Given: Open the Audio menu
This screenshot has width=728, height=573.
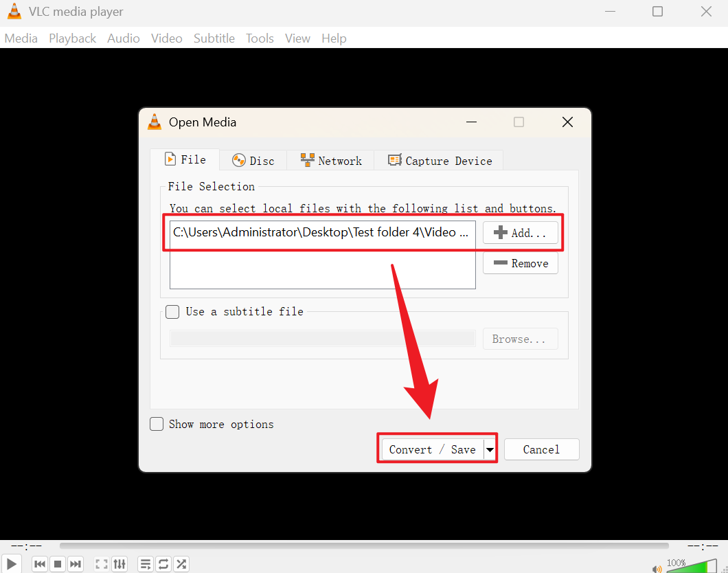Looking at the screenshot, I should click(x=124, y=38).
